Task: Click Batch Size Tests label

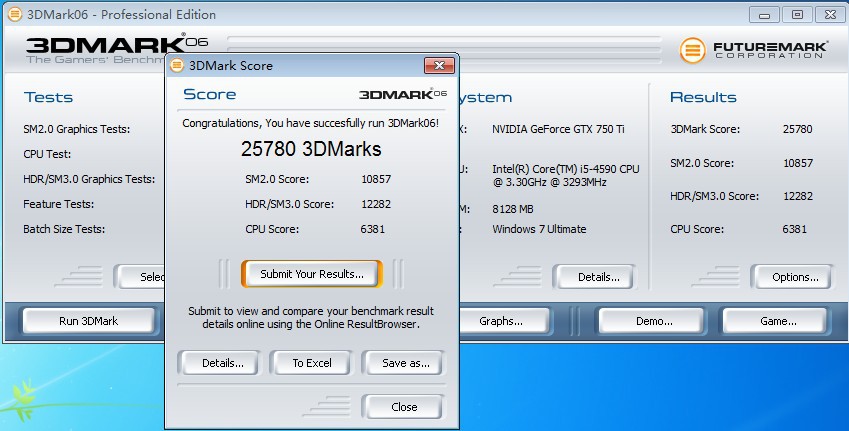Action: [x=64, y=229]
